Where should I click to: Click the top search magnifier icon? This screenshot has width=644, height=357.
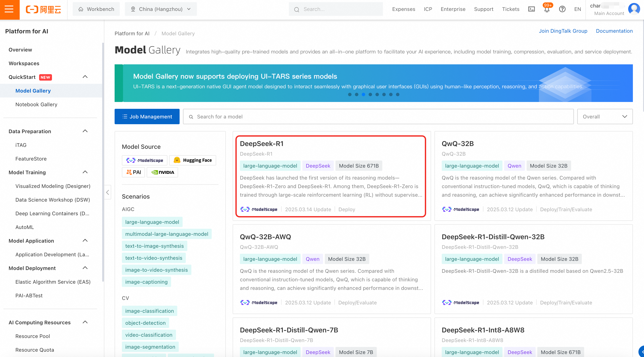(x=297, y=9)
